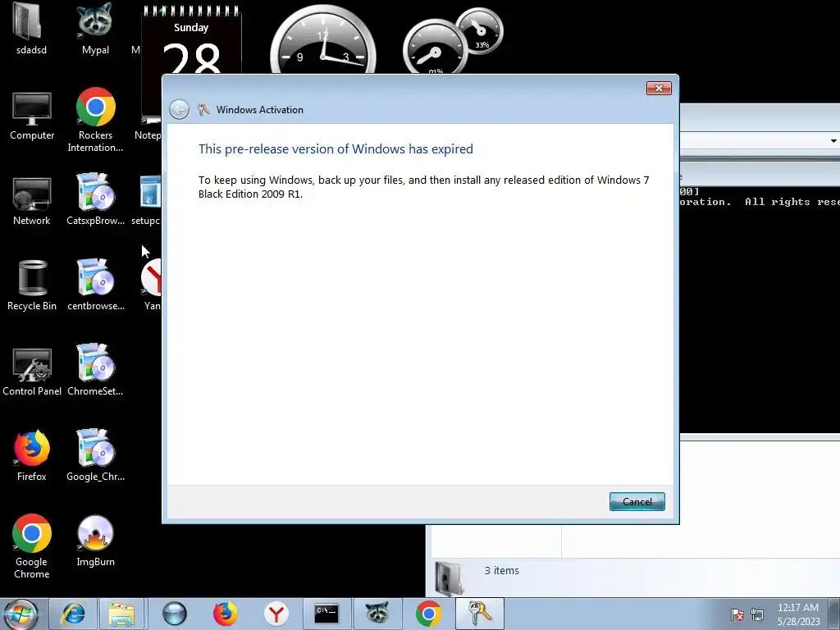The width and height of the screenshot is (840, 630).
Task: Open Chrome from the taskbar
Action: [x=428, y=614]
